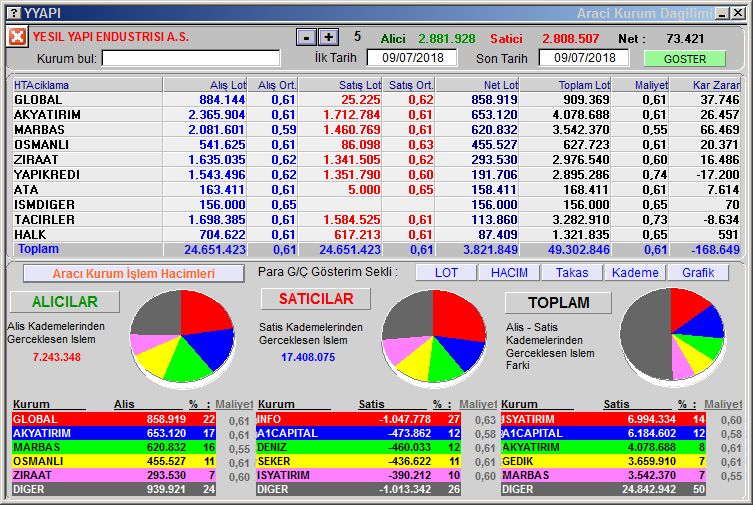753x505 pixels.
Task: Switch to LOT display mode
Action: click(446, 273)
